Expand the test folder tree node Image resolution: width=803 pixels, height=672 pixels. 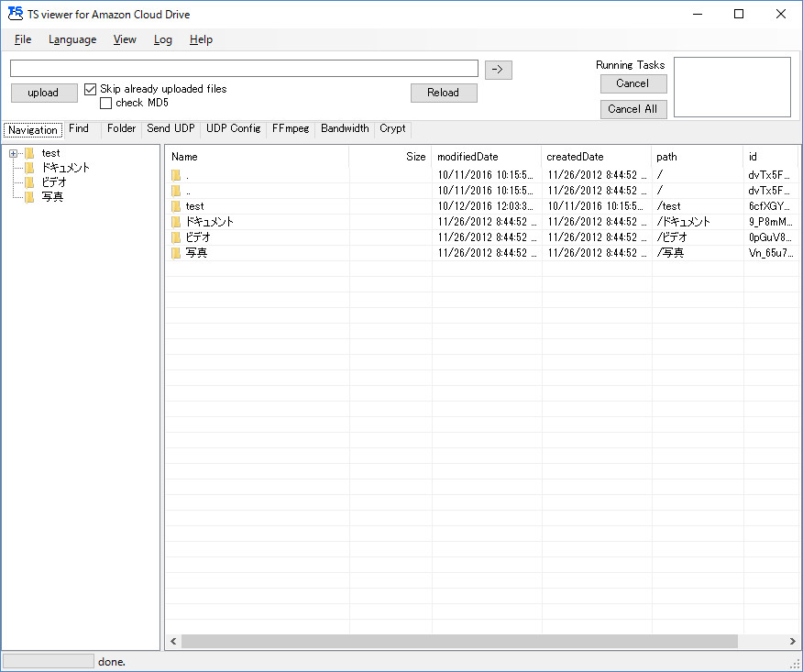(13, 153)
